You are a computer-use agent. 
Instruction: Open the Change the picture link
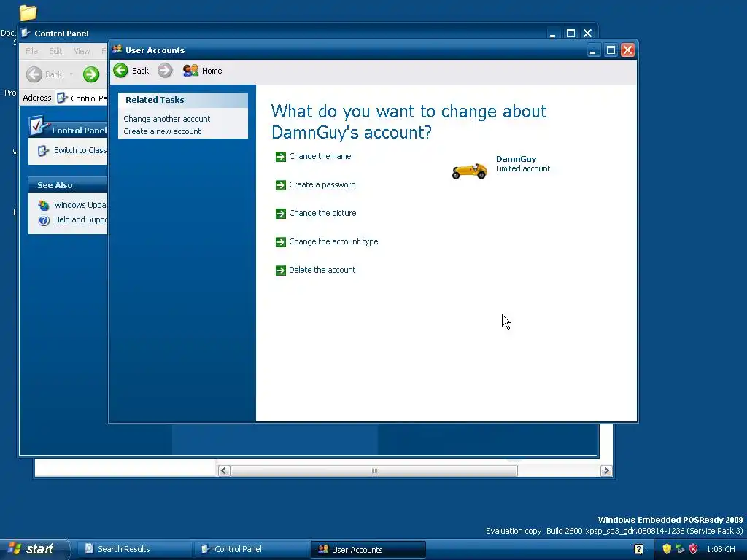point(322,213)
